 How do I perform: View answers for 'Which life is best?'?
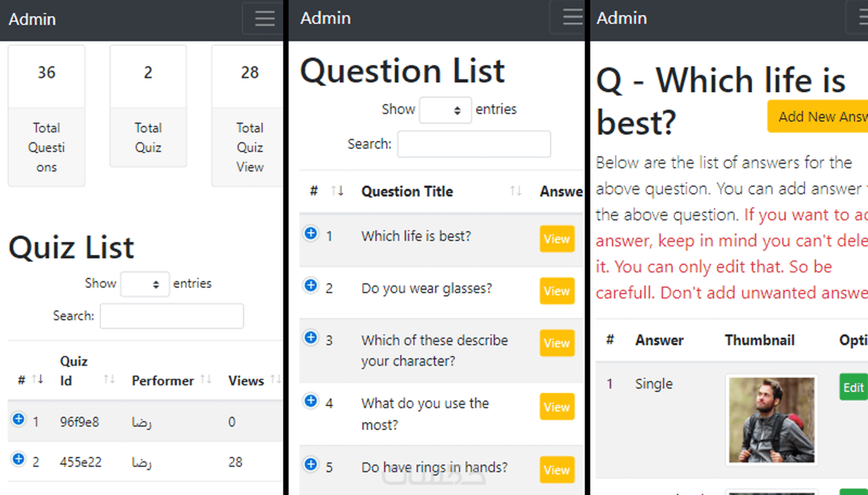coord(557,239)
